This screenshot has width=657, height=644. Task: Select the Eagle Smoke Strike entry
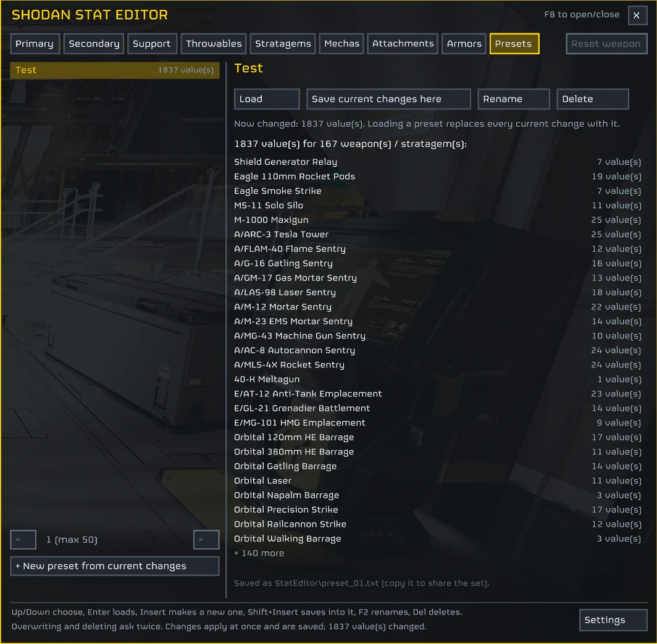point(437,191)
